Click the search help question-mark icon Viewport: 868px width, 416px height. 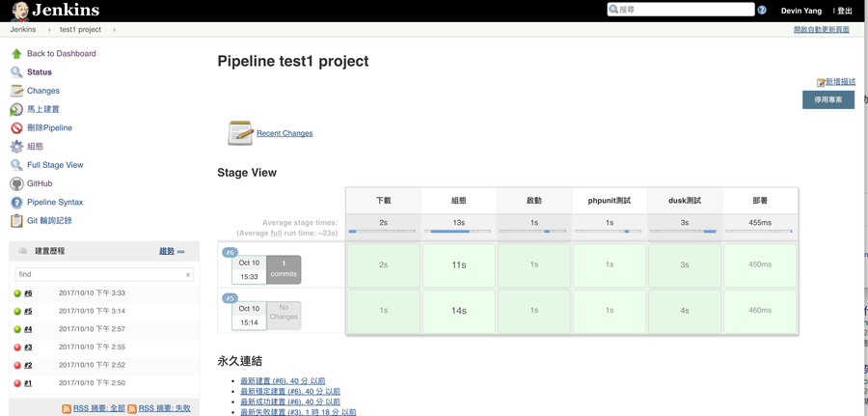point(762,10)
